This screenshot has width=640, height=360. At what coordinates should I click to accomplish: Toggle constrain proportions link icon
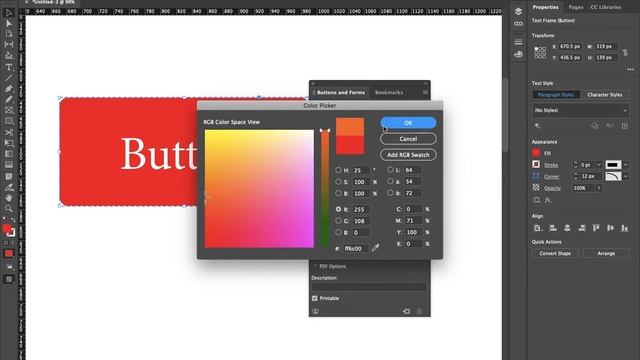(x=625, y=52)
